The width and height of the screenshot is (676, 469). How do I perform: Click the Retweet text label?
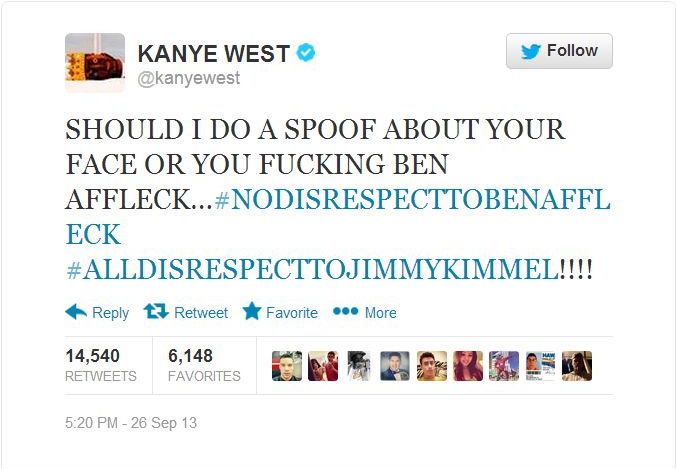click(x=201, y=313)
